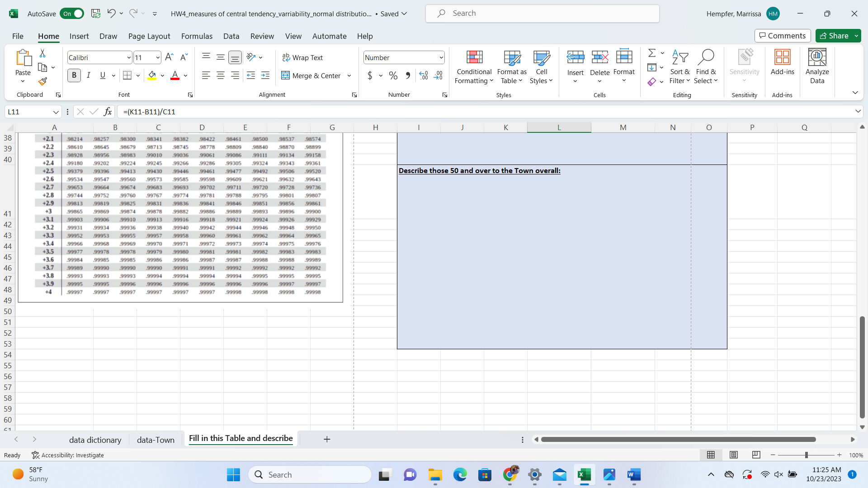Viewport: 868px width, 488px height.
Task: Italicize the current selection
Action: click(x=89, y=75)
